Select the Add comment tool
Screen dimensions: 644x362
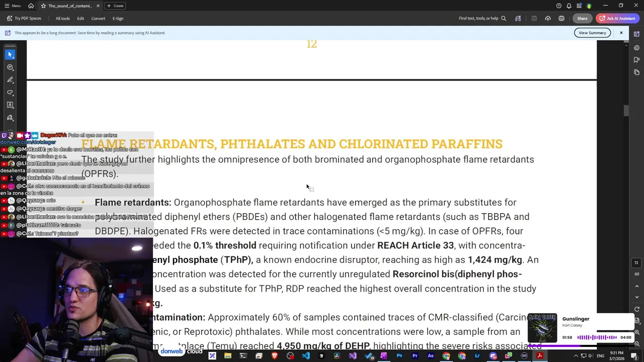click(10, 67)
